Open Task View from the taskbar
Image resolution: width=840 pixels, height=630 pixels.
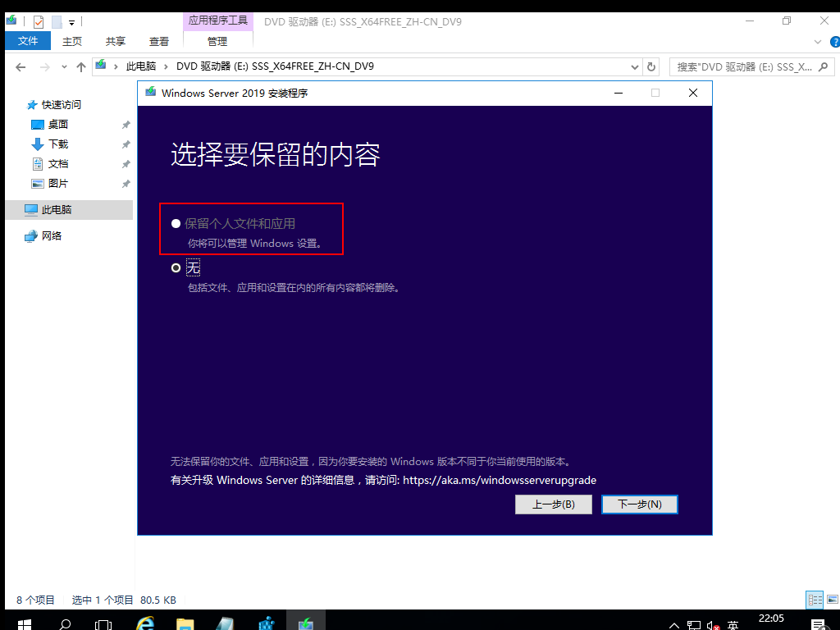click(x=103, y=623)
